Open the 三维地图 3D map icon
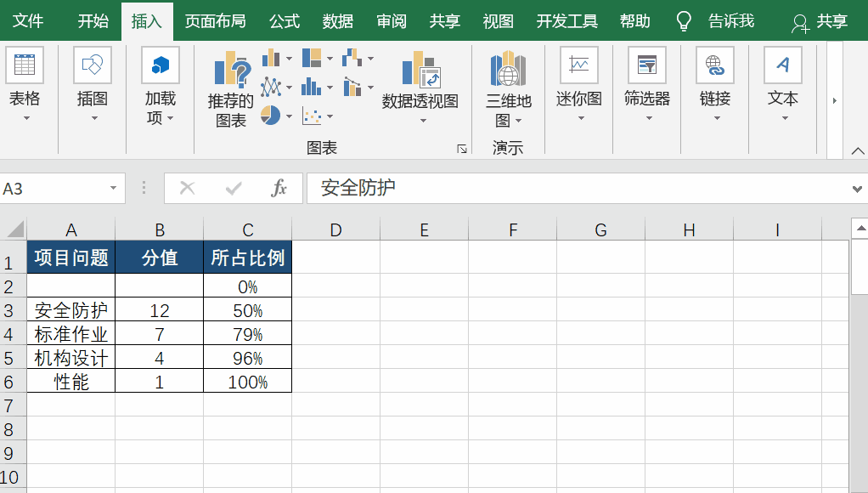This screenshot has width=868, height=493. pyautogui.click(x=508, y=68)
